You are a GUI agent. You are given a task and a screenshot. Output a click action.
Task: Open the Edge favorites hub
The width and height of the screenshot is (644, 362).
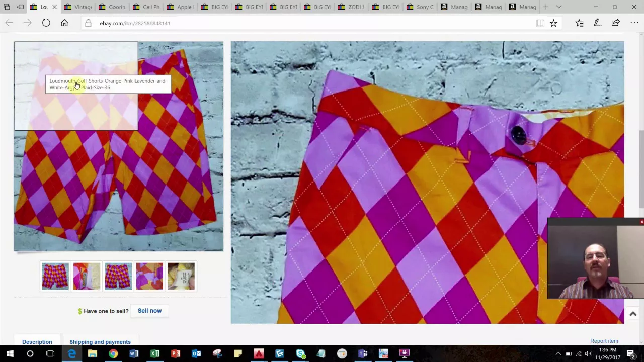[579, 23]
